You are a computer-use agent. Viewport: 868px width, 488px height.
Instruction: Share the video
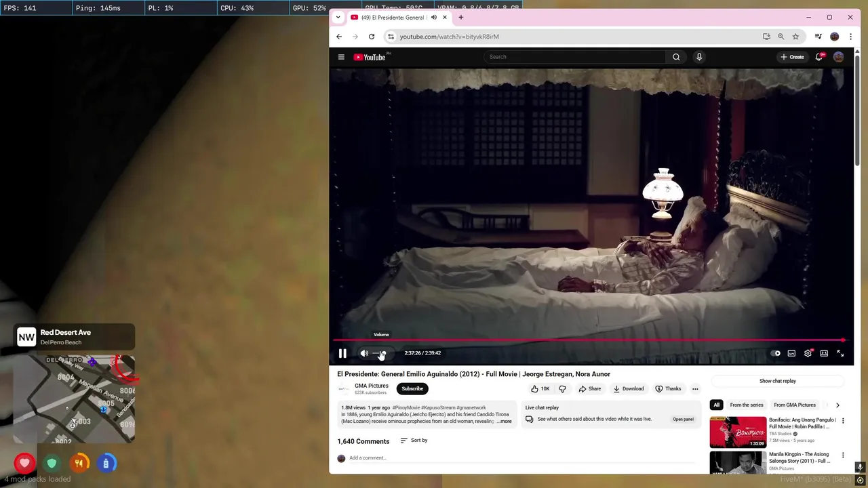590,388
